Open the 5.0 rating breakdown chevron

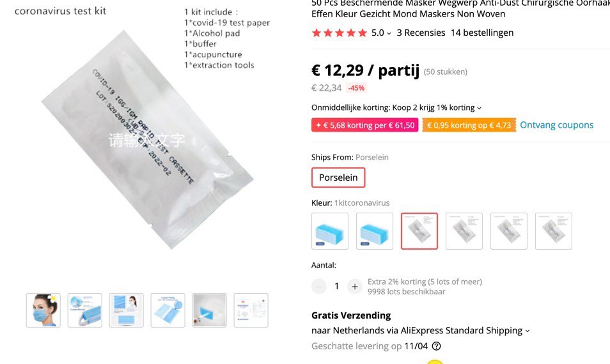point(389,33)
